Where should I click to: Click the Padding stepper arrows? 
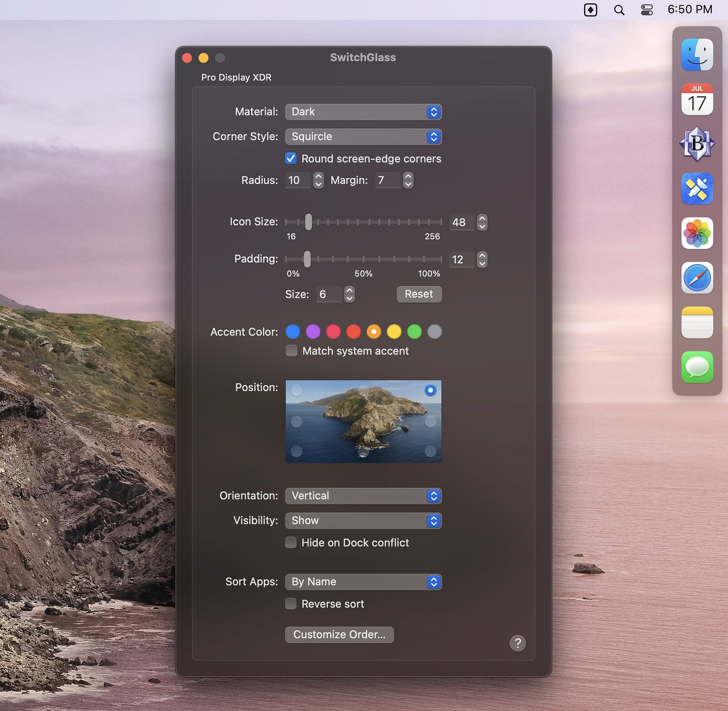click(x=482, y=260)
